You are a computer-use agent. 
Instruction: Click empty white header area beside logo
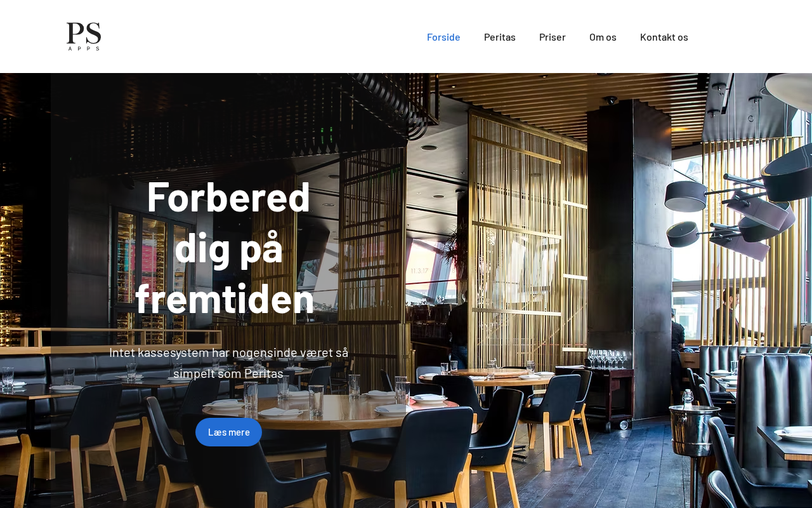(254, 36)
